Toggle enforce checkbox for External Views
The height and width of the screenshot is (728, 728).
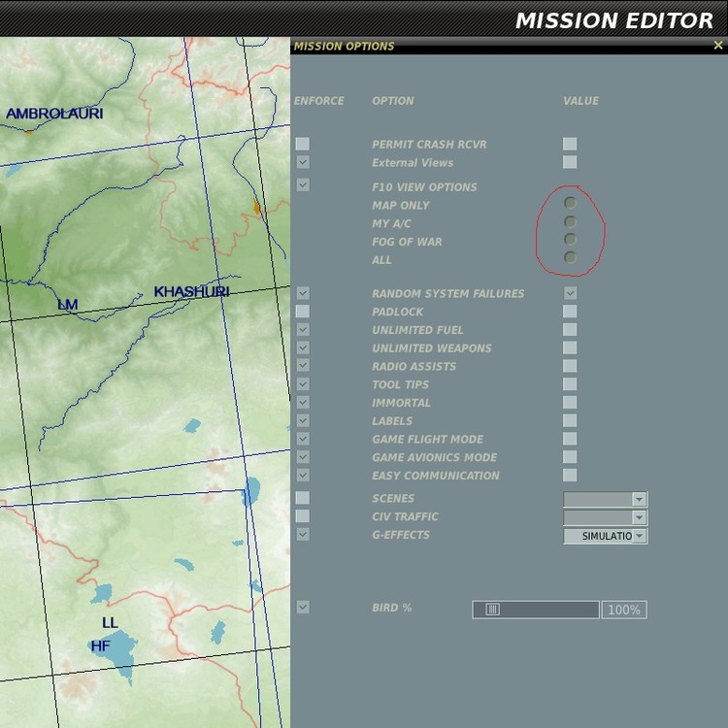pyautogui.click(x=302, y=162)
